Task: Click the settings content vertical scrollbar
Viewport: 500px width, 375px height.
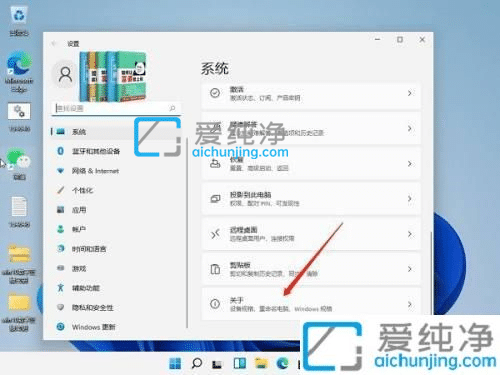Action: click(x=431, y=273)
